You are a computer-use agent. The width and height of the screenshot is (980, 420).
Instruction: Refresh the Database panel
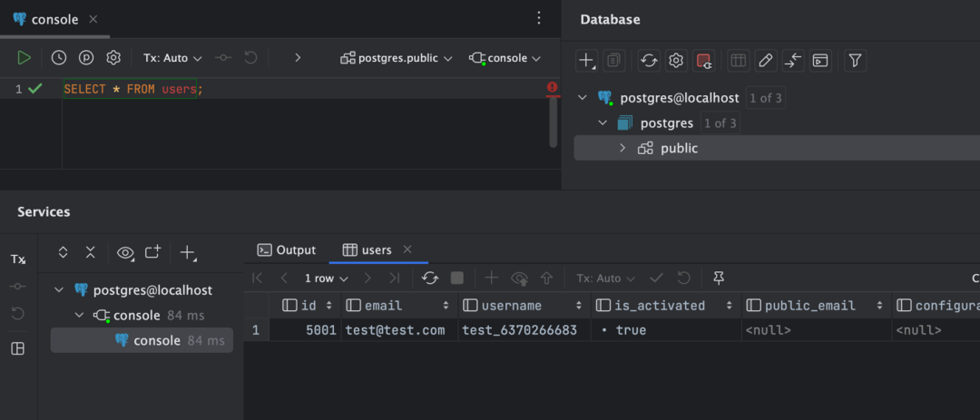click(x=650, y=61)
